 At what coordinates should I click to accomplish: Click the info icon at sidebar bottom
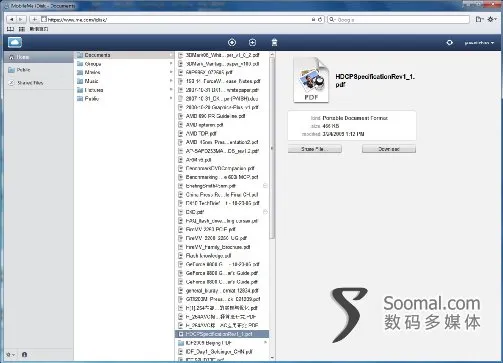[24, 355]
